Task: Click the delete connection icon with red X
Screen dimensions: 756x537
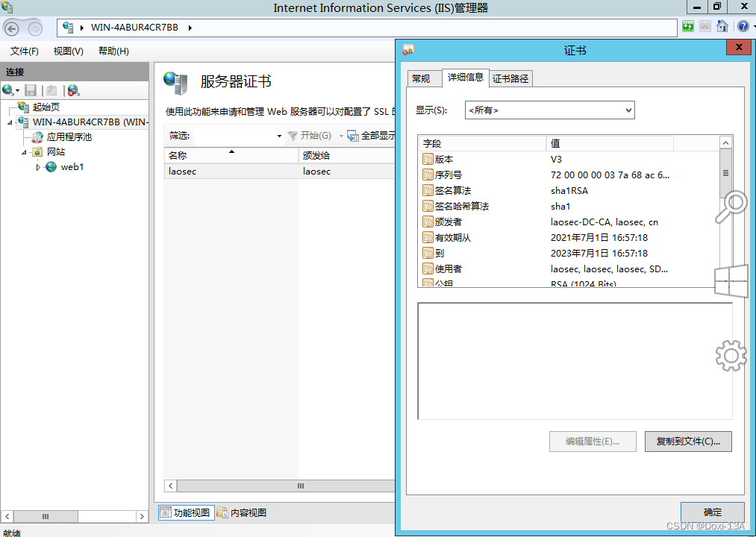Action: [73, 90]
